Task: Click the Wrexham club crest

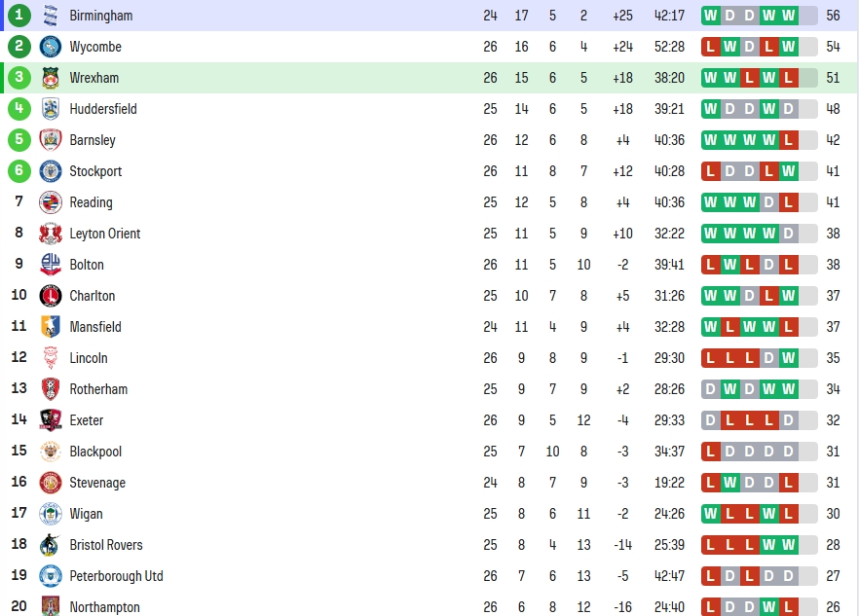Action: tap(51, 78)
